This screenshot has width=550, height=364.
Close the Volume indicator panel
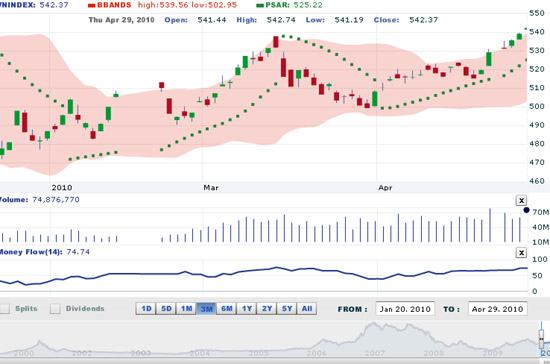pos(521,201)
